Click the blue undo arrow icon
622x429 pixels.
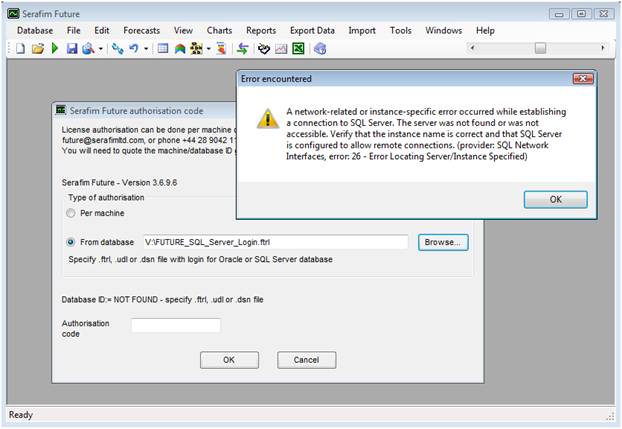click(134, 49)
